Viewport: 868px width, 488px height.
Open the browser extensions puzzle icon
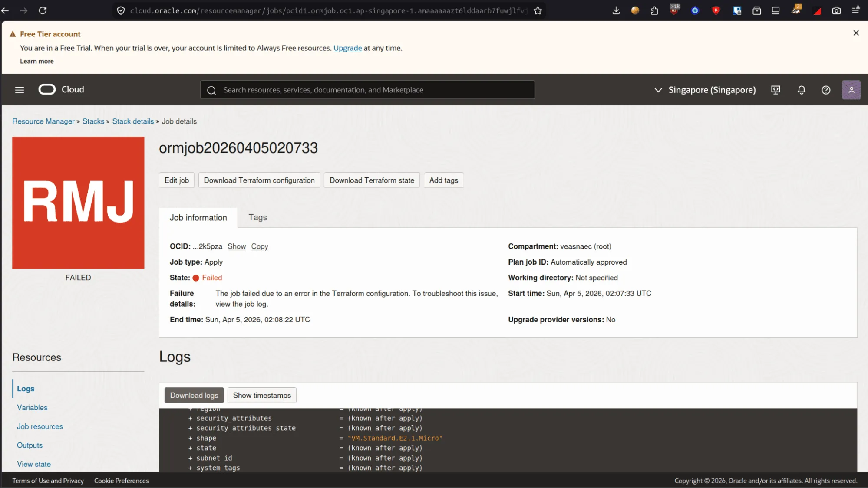654,10
